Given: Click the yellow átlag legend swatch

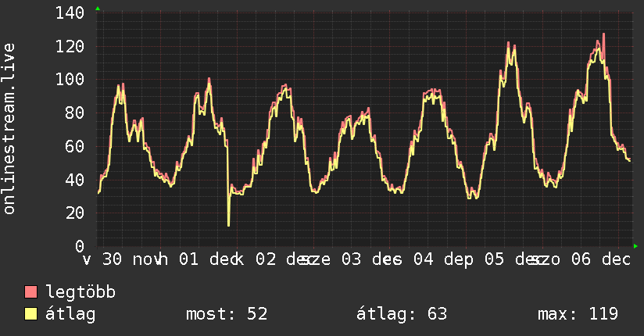Looking at the screenshot, I should point(30,314).
